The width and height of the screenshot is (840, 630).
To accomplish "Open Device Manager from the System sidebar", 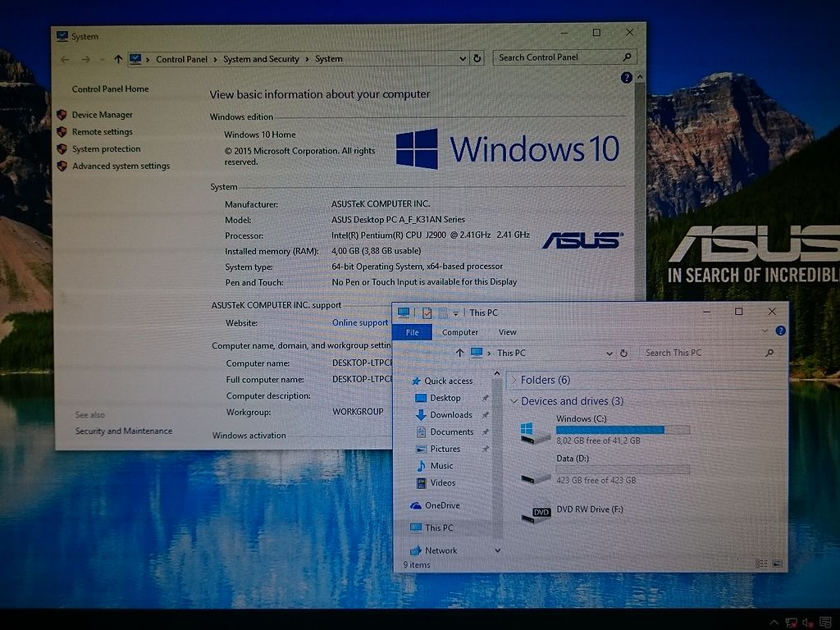I will point(102,115).
